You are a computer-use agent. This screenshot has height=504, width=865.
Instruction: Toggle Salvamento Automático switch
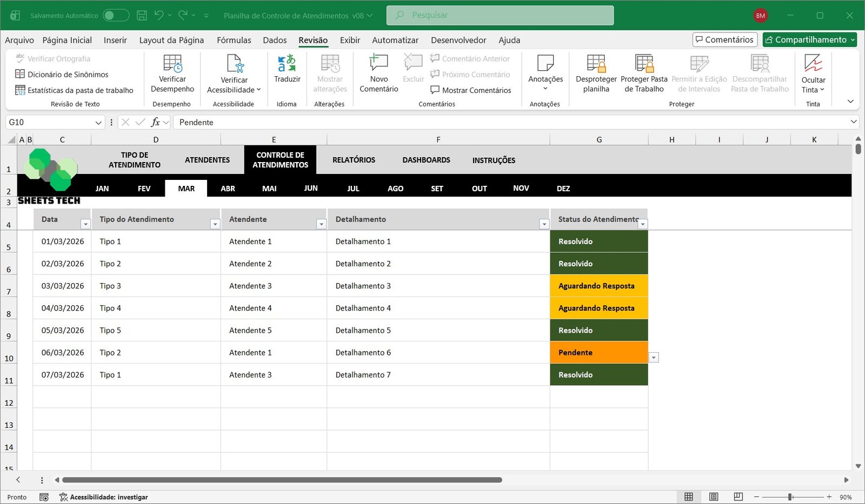116,16
